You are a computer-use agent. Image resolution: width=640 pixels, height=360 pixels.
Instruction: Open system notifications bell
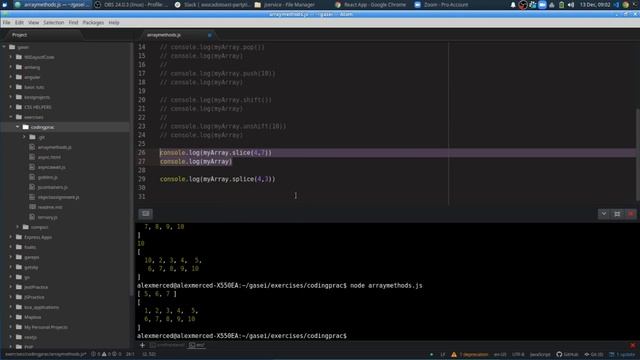(x=513, y=5)
